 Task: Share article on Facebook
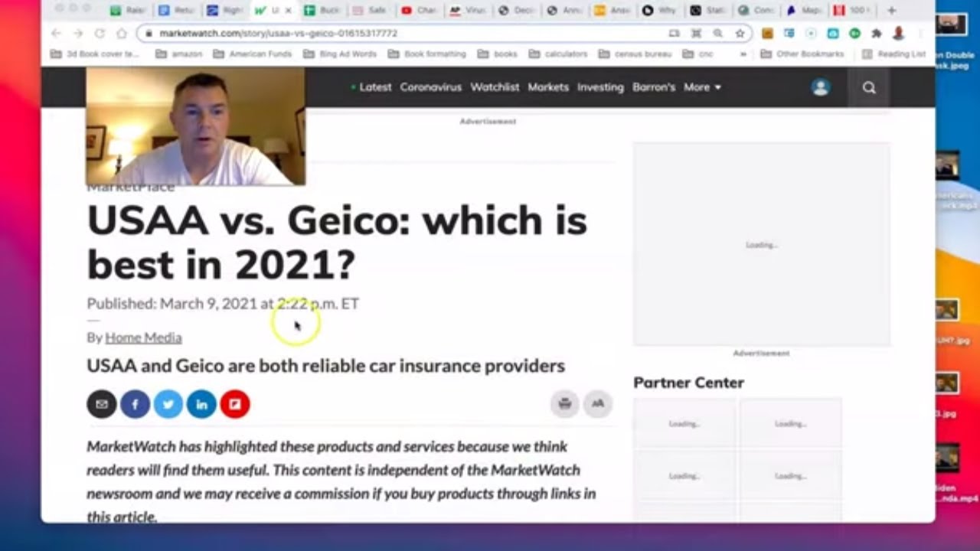pos(135,404)
